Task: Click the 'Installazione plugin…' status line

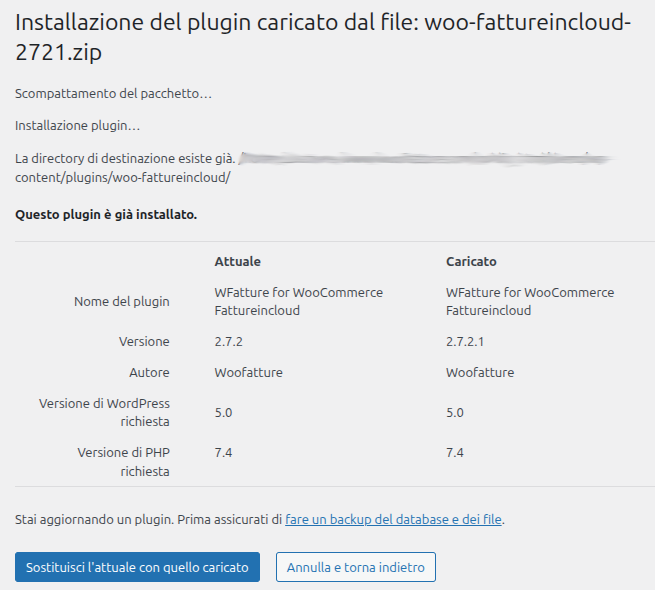Action: click(78, 126)
